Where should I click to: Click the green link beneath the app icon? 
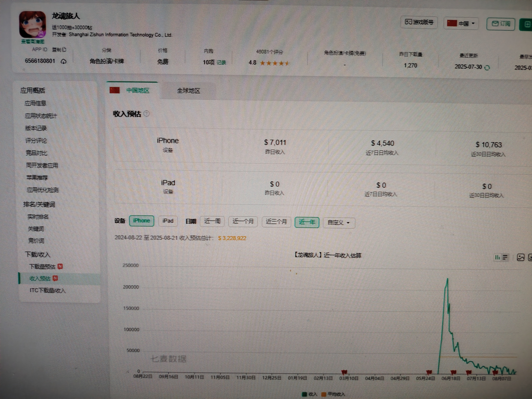pos(33,42)
